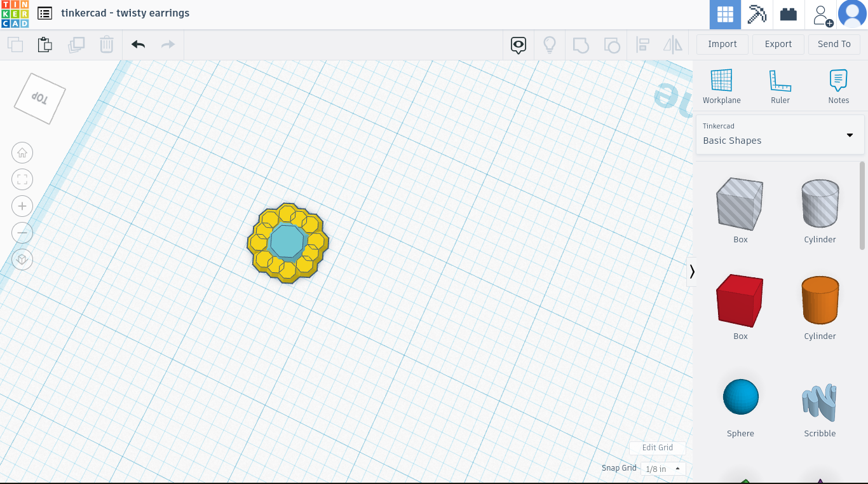This screenshot has width=868, height=484.
Task: Click the Import button
Action: [722, 44]
